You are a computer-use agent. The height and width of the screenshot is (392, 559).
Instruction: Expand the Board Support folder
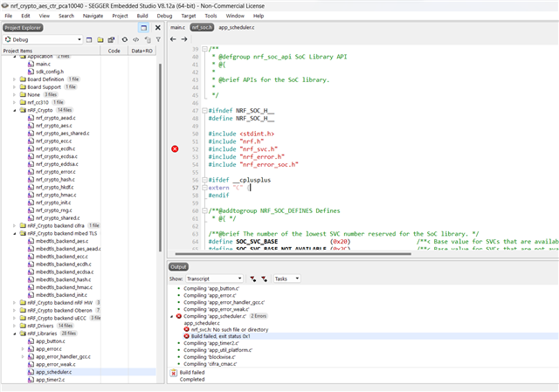point(14,87)
